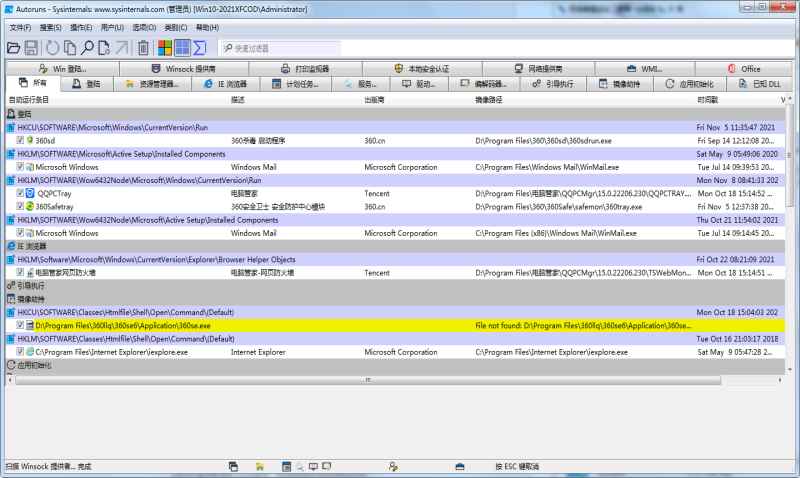Click the briefcase icon in status bar
The image size is (800, 478).
(460, 466)
